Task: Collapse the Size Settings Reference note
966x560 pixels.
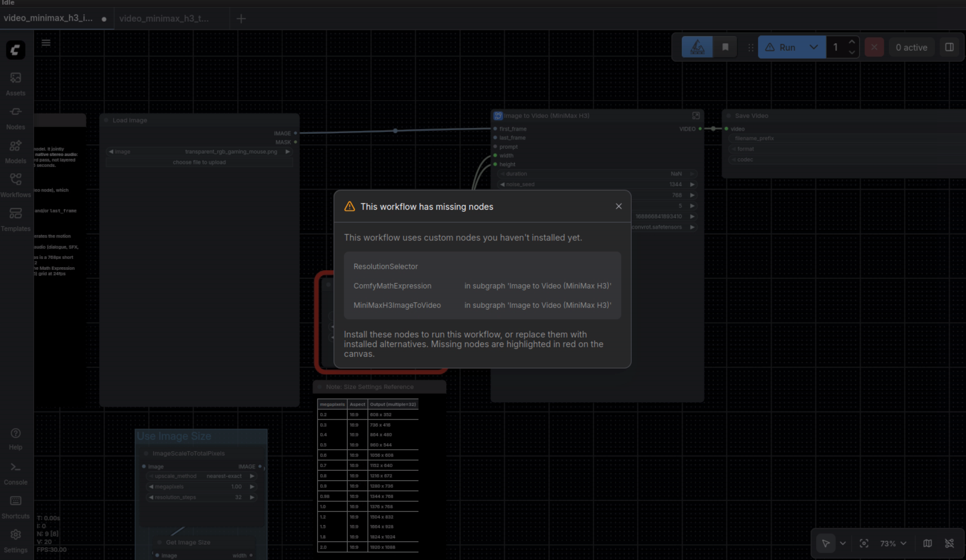Action: click(320, 387)
